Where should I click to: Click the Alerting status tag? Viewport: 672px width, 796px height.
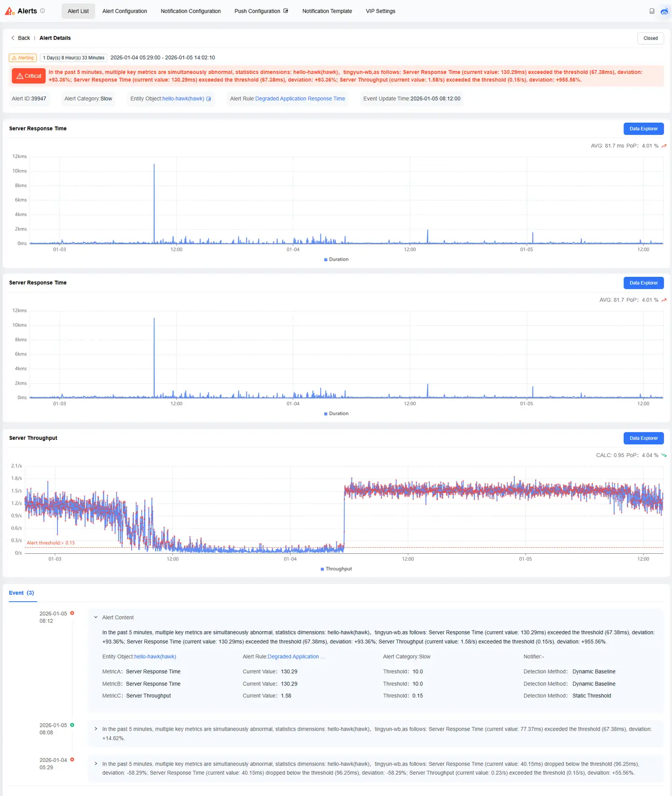[x=23, y=58]
